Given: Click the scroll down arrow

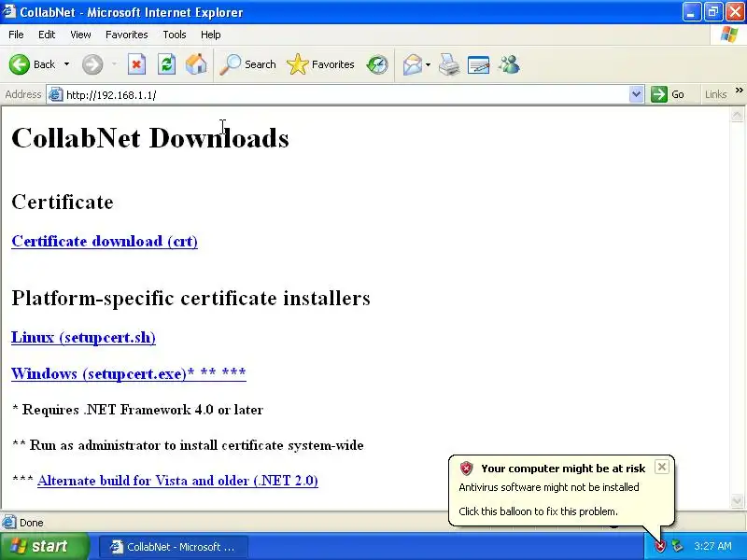Looking at the screenshot, I should click(737, 501).
